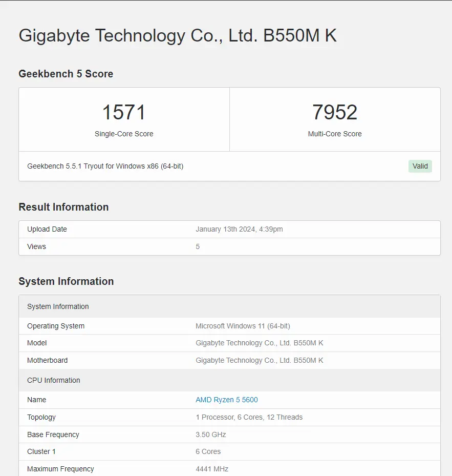
Task: Click the Geekbench 5 Score heading
Action: [x=66, y=74]
